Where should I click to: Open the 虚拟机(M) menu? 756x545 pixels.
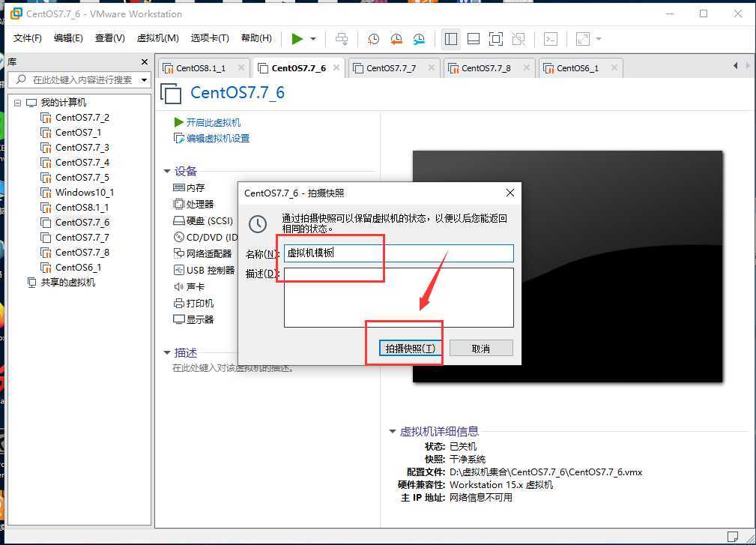(x=157, y=38)
